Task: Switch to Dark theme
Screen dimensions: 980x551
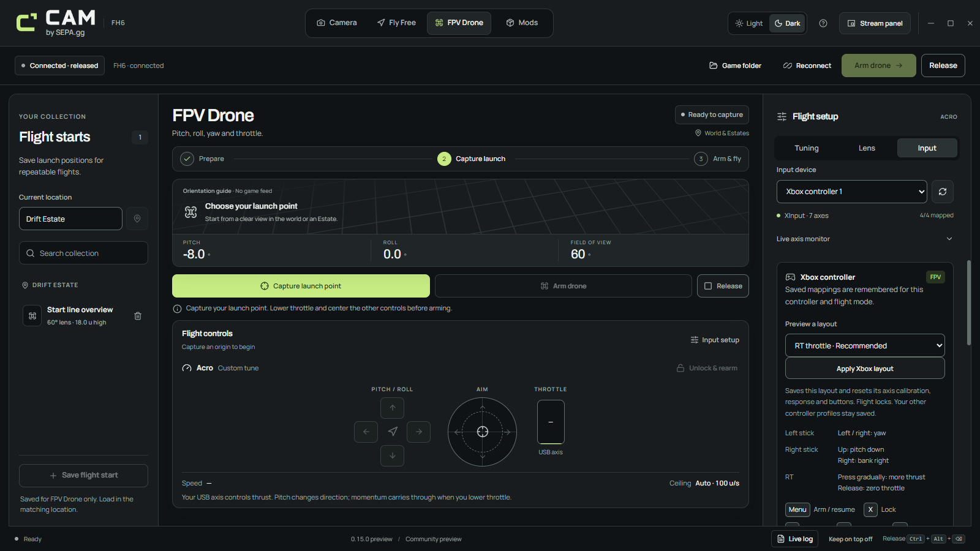Action: [788, 23]
